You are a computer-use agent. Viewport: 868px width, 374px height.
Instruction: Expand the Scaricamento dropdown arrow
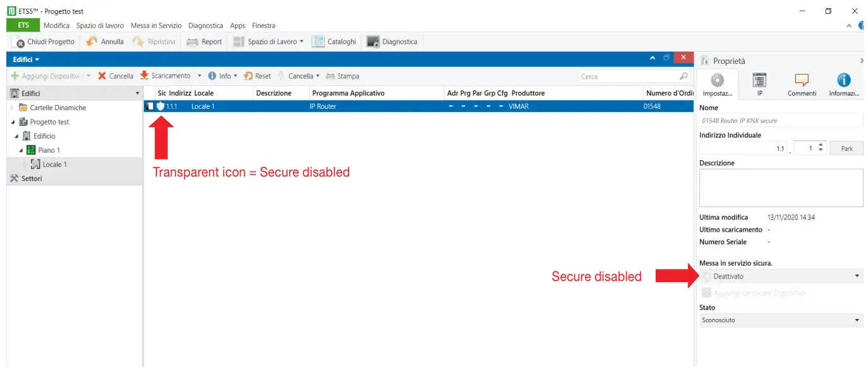[x=199, y=76]
